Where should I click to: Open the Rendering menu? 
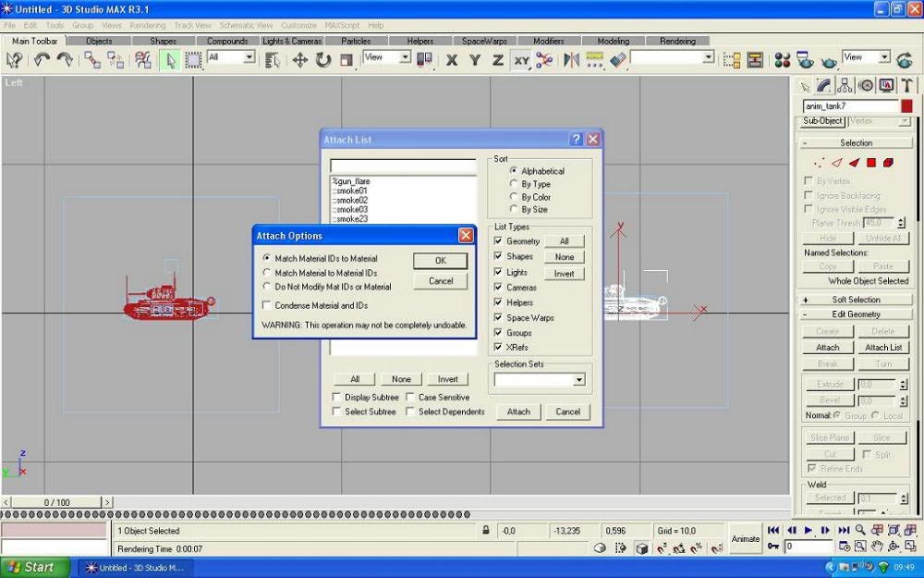coord(147,25)
